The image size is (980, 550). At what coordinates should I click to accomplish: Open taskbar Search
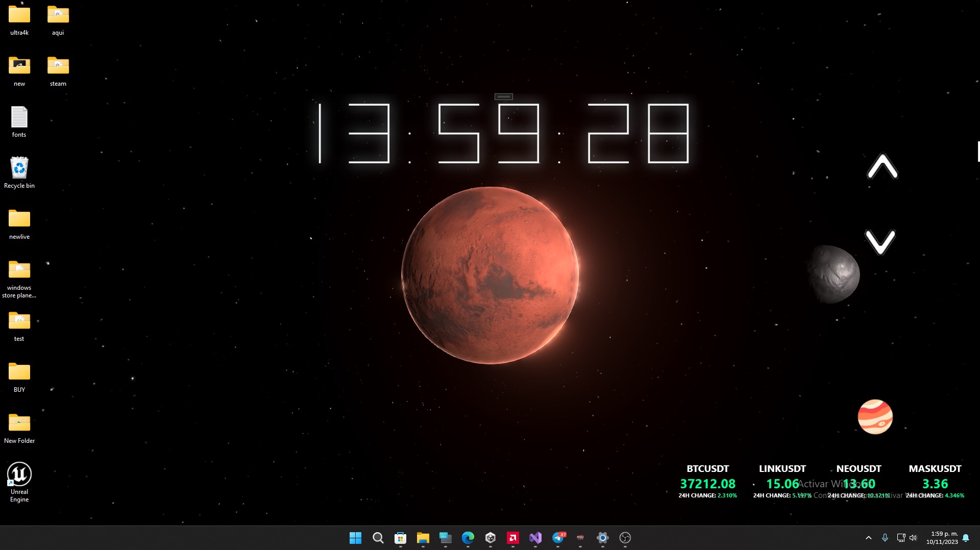pyautogui.click(x=378, y=538)
